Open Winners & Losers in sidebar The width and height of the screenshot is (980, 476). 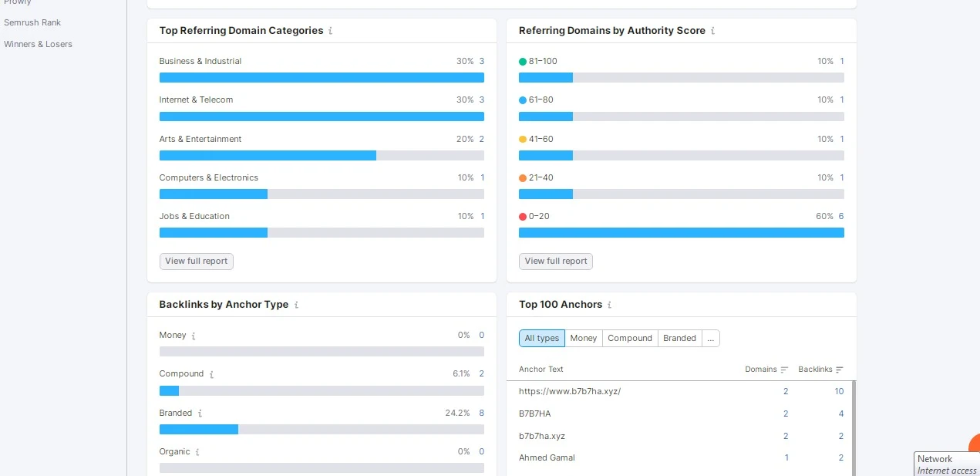[x=38, y=44]
